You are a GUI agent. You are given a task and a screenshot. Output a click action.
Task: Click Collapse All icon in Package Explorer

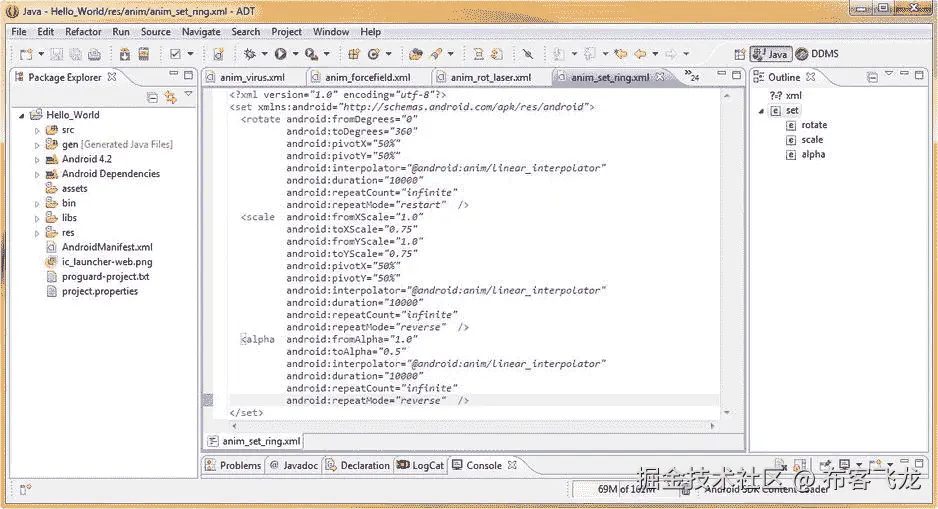click(153, 97)
